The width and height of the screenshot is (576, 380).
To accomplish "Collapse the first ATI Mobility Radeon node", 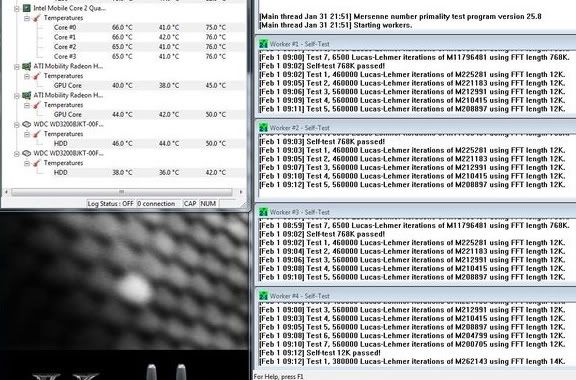I will (17, 67).
